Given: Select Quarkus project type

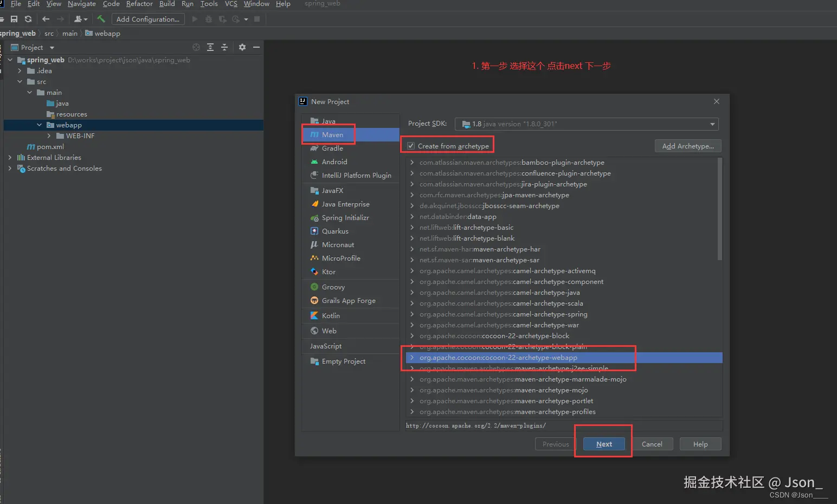Looking at the screenshot, I should (351, 231).
